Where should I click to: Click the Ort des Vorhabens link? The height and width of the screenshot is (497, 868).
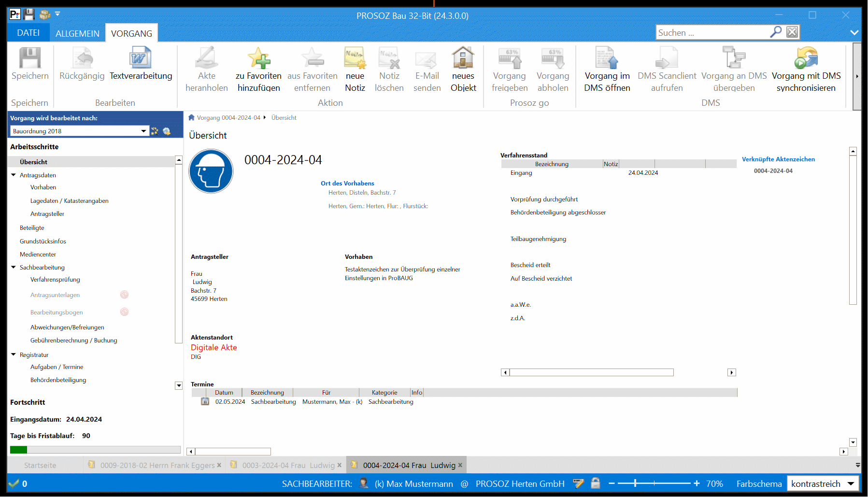(347, 183)
